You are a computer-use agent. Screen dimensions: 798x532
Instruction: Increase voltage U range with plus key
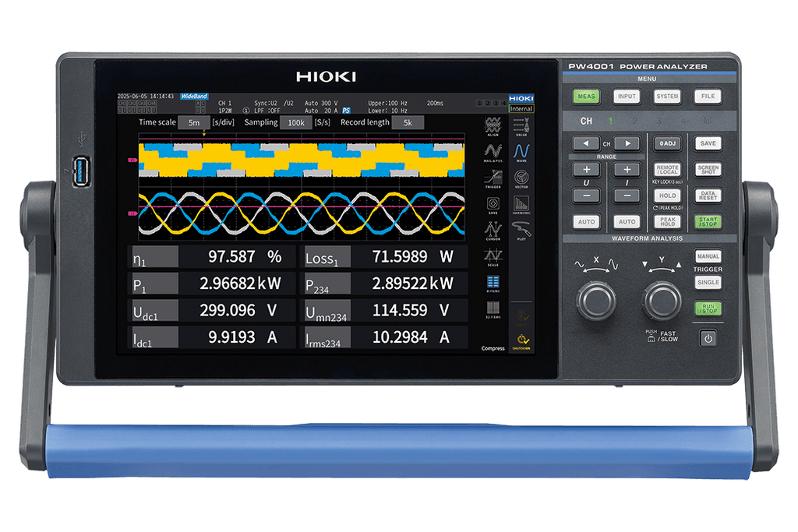pyautogui.click(x=586, y=170)
